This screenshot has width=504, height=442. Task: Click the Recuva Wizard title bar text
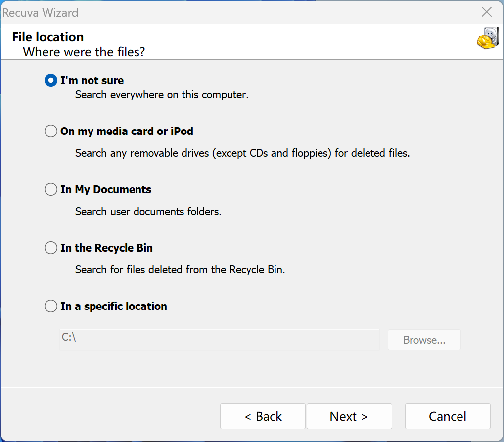pyautogui.click(x=40, y=13)
